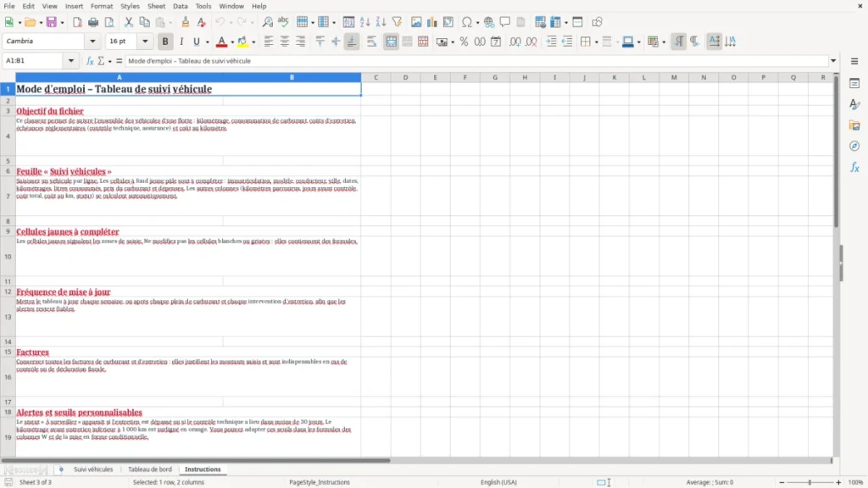Open sidebar Gallery panel icon
868x488 pixels.
(854, 125)
